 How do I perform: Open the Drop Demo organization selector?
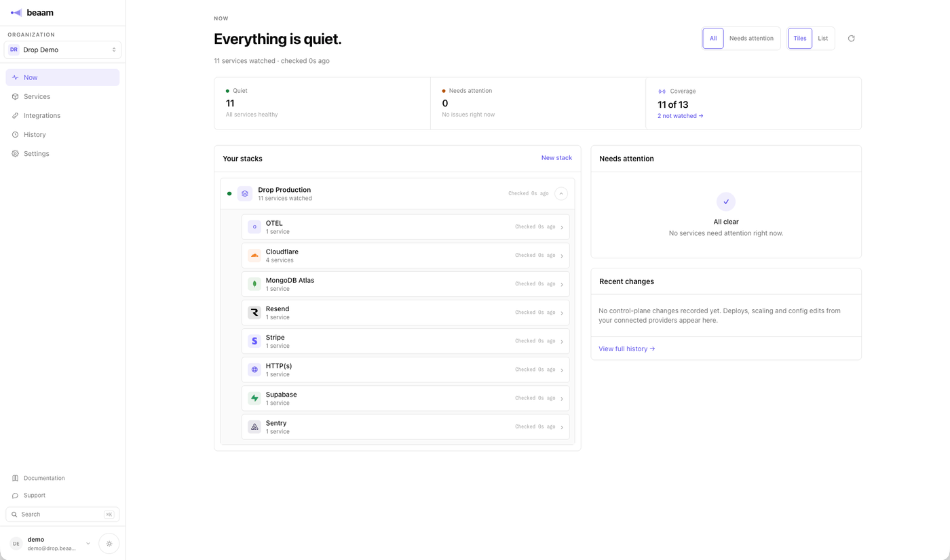click(62, 49)
